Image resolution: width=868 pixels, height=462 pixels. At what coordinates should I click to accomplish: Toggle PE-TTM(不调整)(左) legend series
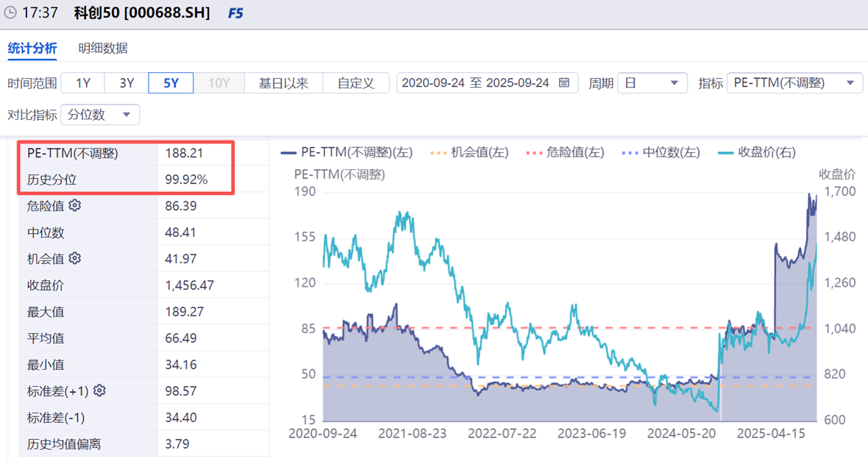[x=346, y=152]
